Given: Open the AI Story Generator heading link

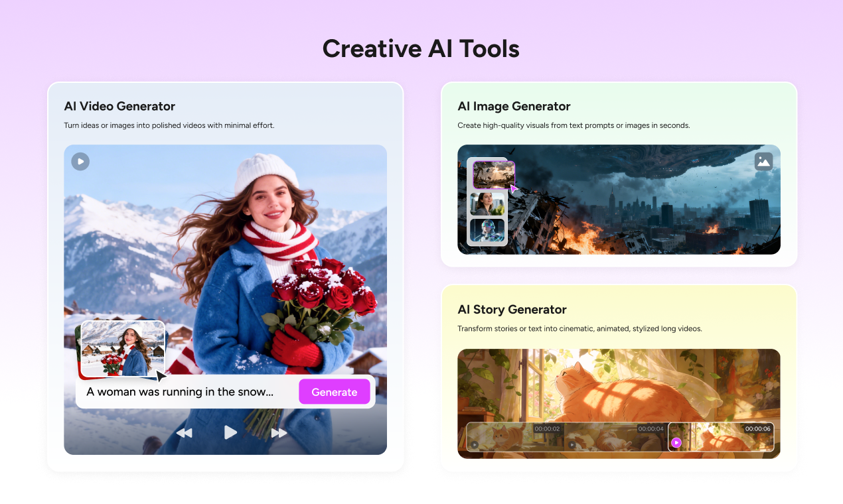Looking at the screenshot, I should point(512,310).
